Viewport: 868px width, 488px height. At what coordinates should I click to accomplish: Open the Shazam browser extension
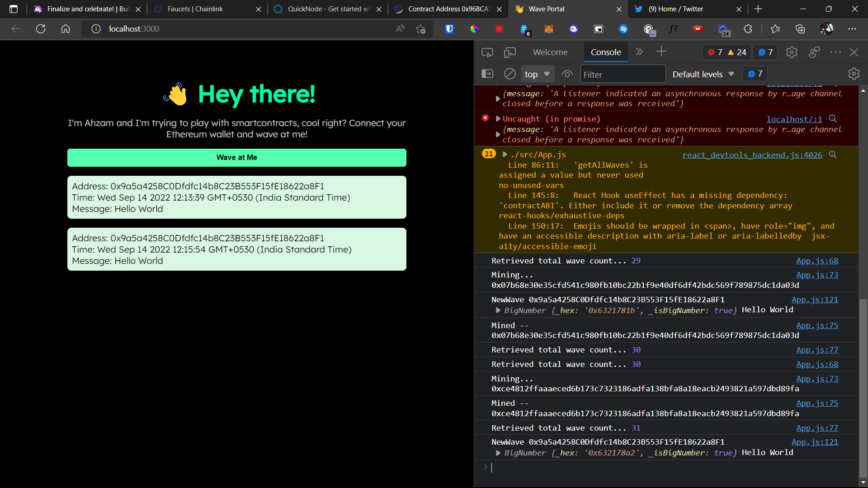(623, 29)
